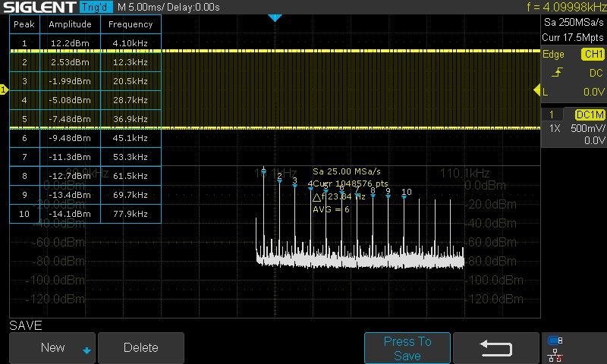Click the Curr 17.5Mpts memory depth text
This screenshot has width=607, height=364.
[573, 37]
